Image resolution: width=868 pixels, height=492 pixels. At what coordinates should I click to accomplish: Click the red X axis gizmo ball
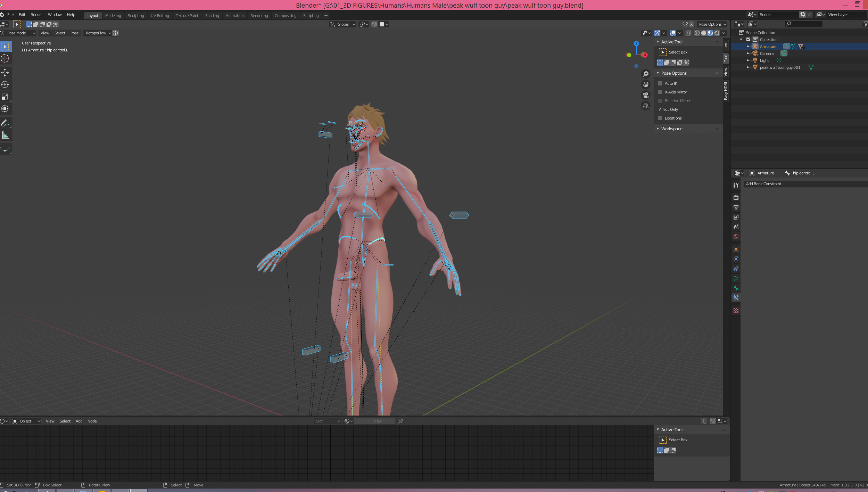[x=645, y=55]
